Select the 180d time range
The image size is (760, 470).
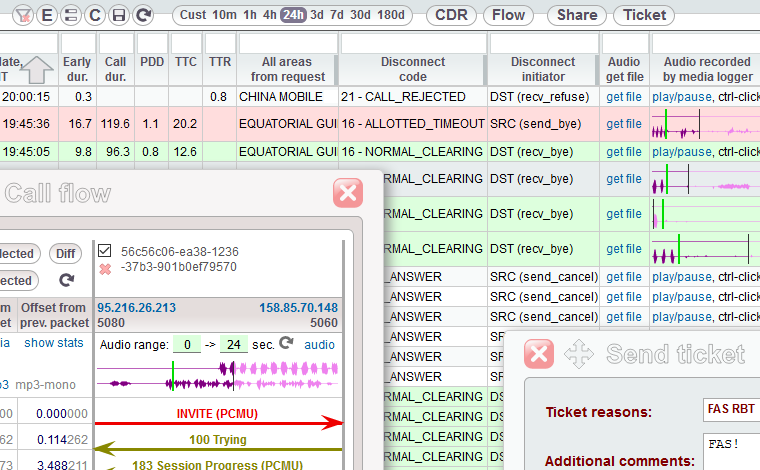[391, 15]
